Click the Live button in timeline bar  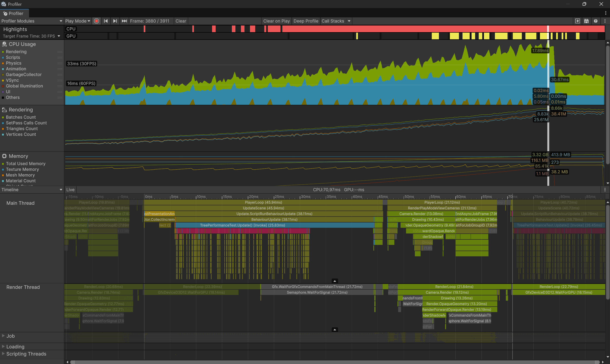tap(70, 190)
